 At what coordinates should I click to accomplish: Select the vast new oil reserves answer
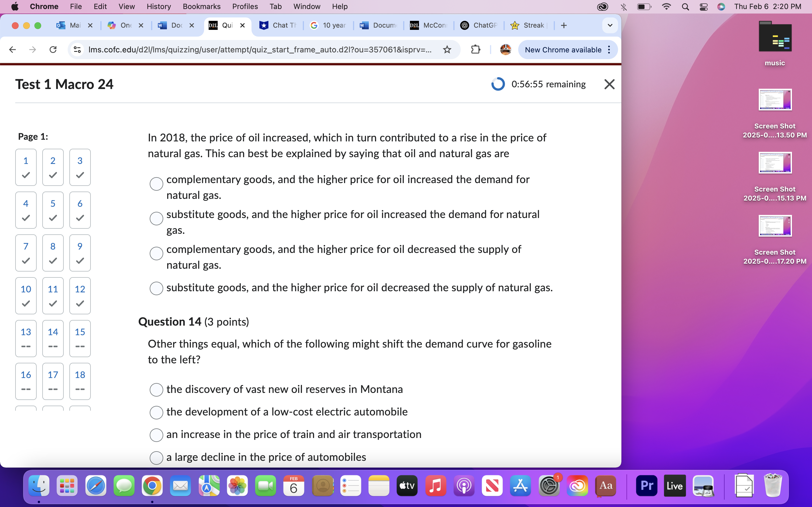point(156,390)
